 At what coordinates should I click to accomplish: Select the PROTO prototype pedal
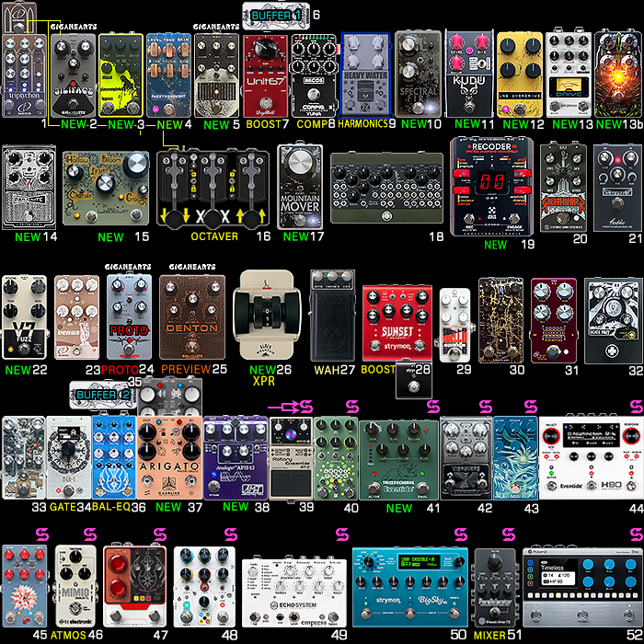pos(129,317)
